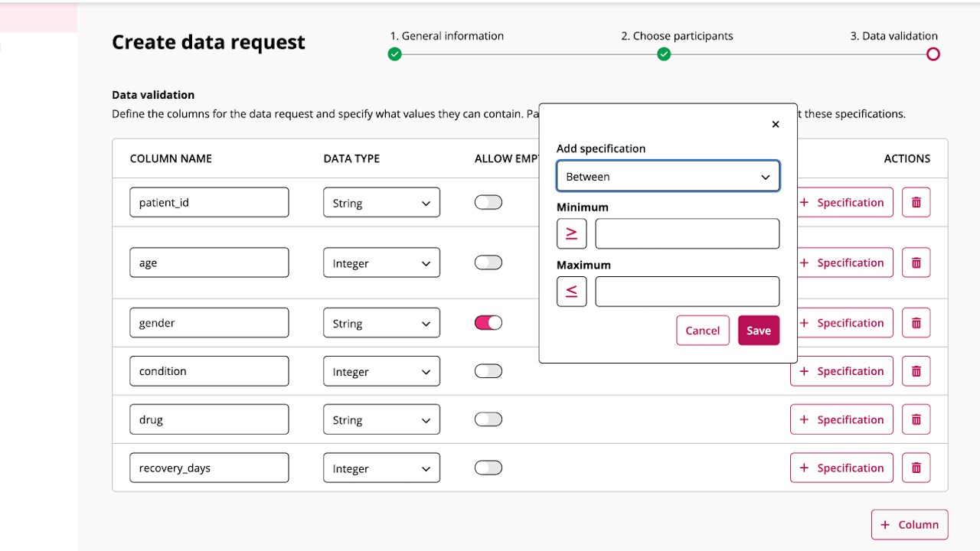Save the specification
This screenshot has height=551, width=980.
click(x=759, y=331)
